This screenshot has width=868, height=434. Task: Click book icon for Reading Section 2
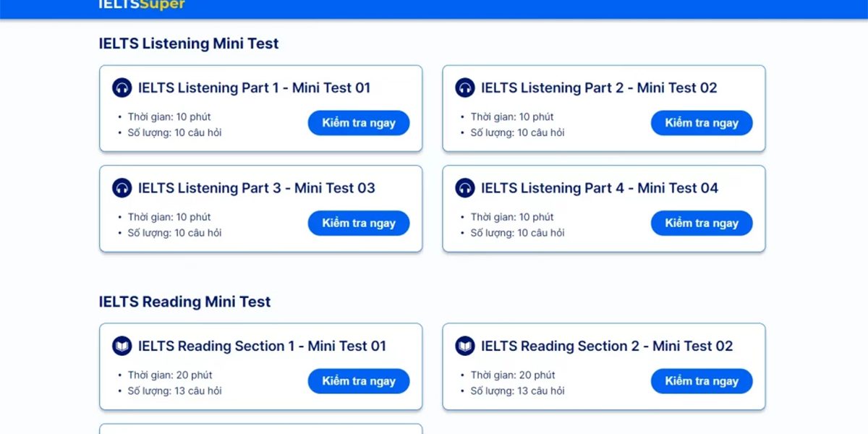pos(464,346)
